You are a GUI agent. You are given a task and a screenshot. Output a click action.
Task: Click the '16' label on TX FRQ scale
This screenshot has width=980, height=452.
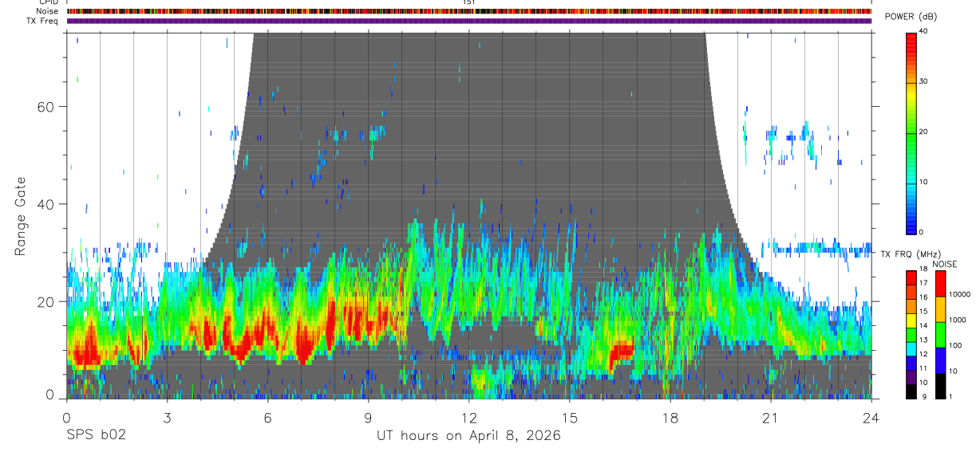[924, 298]
